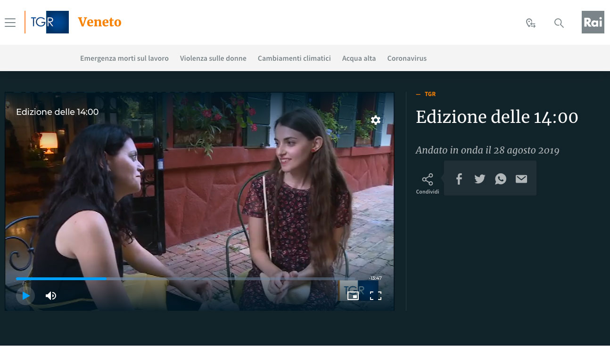Viewport: 610px width, 364px height.
Task: Mute the video volume
Action: click(x=51, y=296)
